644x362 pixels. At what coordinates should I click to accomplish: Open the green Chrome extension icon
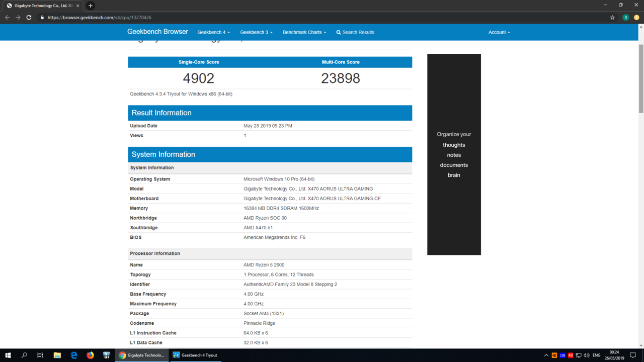626,18
